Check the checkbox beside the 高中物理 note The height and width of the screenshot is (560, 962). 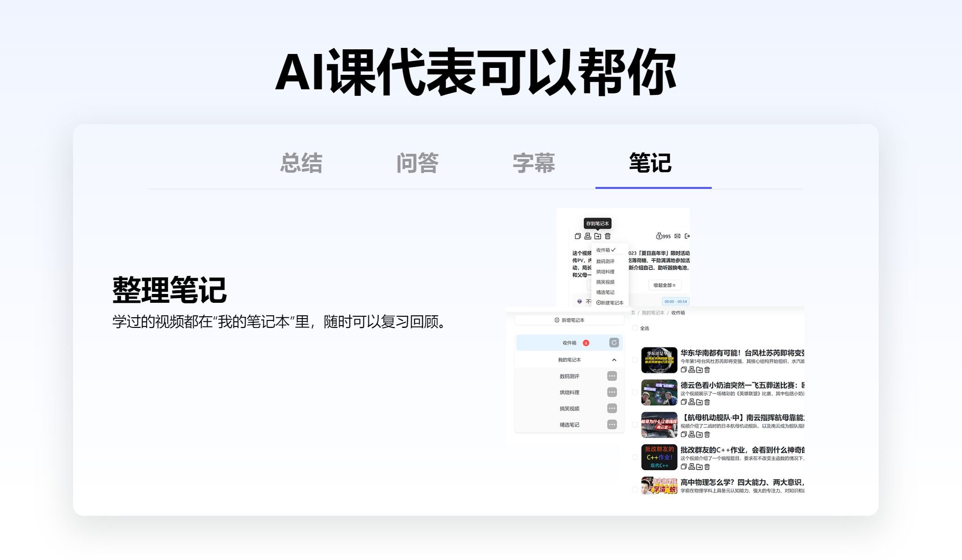coord(635,490)
